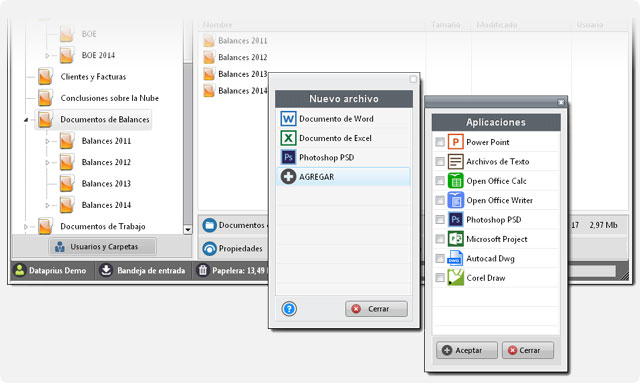Sort by the Tamaño column header
The height and width of the screenshot is (385, 640).
pyautogui.click(x=446, y=25)
